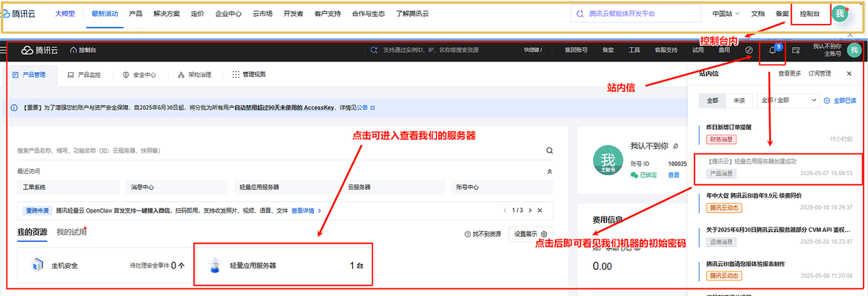Open 客服支持 in the console bar
Viewport: 868px width, 296px height.
coord(665,51)
